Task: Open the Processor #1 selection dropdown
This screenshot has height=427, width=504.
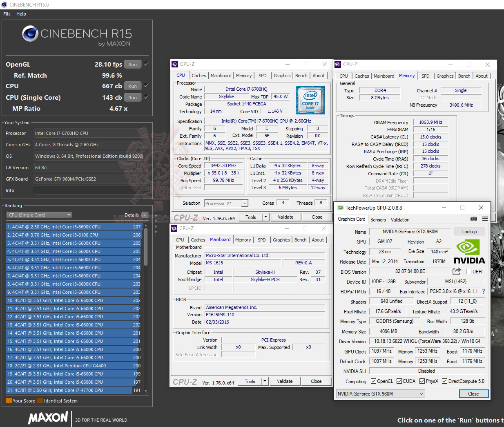Action: click(226, 203)
